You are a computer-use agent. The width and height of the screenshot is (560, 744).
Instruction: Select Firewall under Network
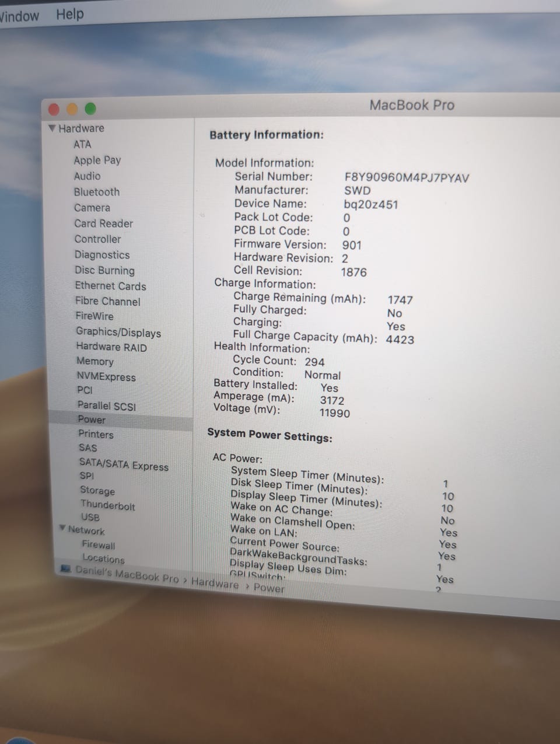point(98,544)
